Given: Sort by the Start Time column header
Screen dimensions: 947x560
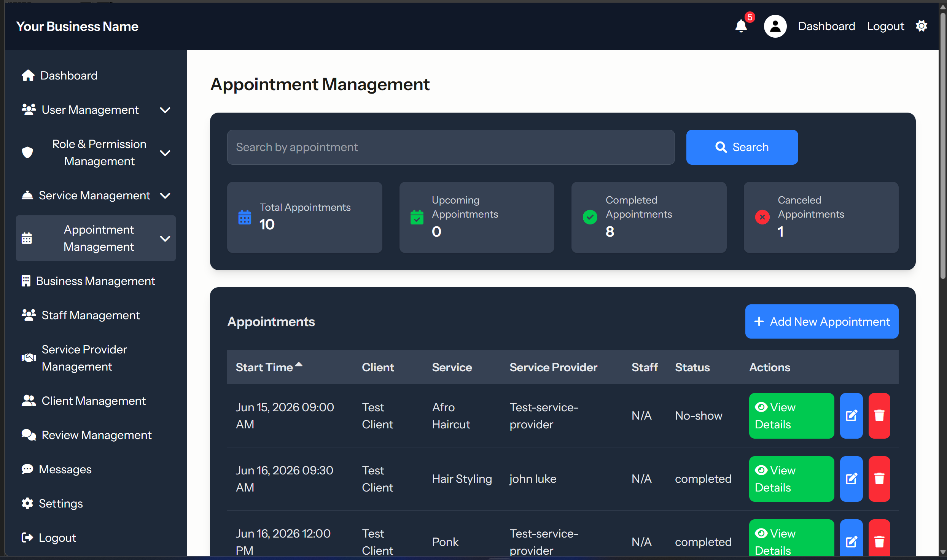Looking at the screenshot, I should (269, 367).
